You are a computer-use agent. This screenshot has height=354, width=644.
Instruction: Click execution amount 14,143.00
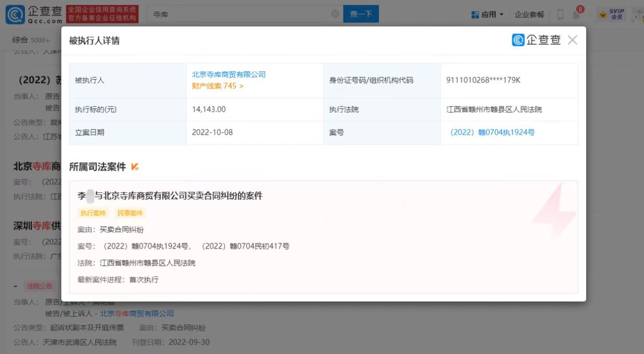[209, 110]
